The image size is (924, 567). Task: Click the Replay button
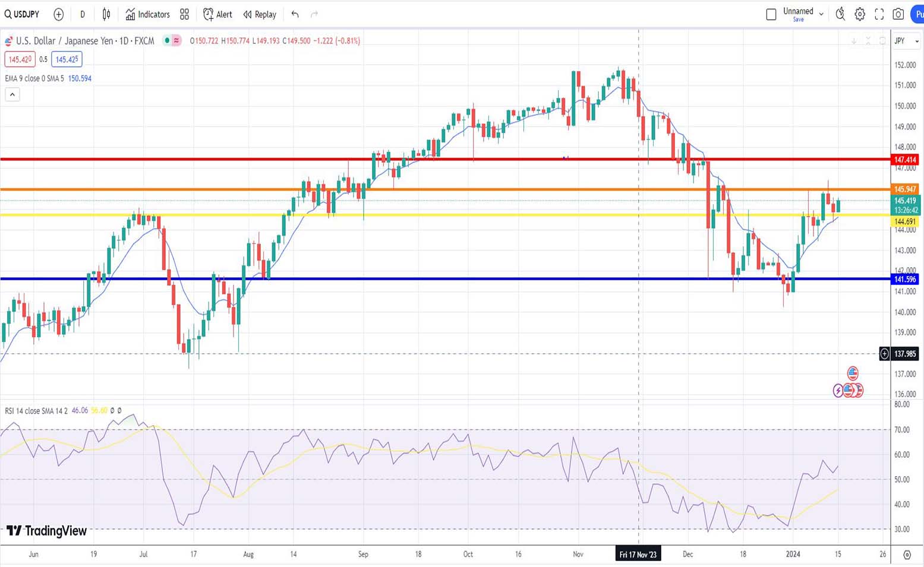pyautogui.click(x=260, y=14)
